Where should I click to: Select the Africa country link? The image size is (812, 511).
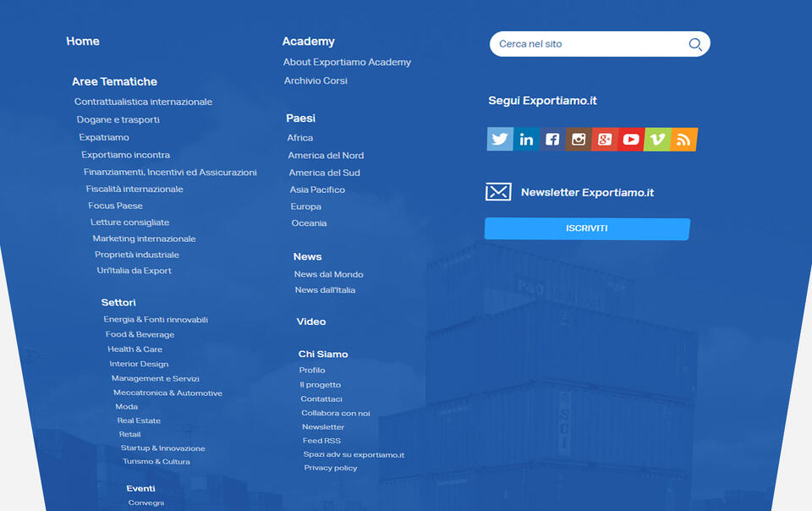pyautogui.click(x=300, y=138)
